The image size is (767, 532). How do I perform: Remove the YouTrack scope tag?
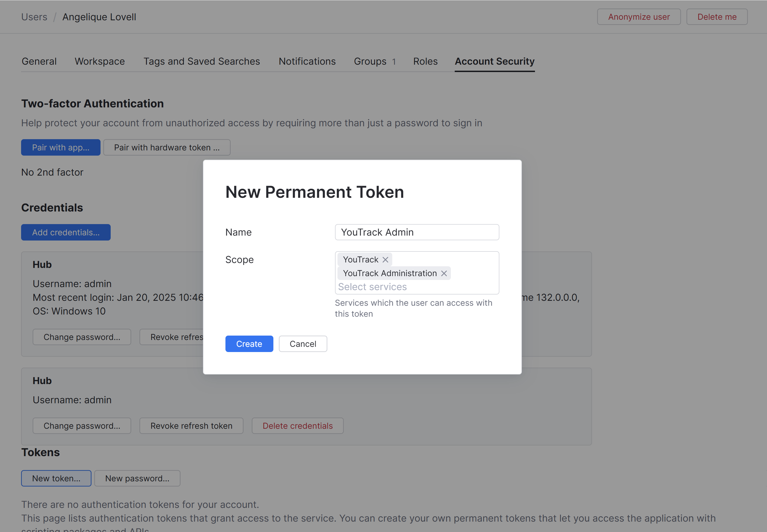click(x=385, y=260)
